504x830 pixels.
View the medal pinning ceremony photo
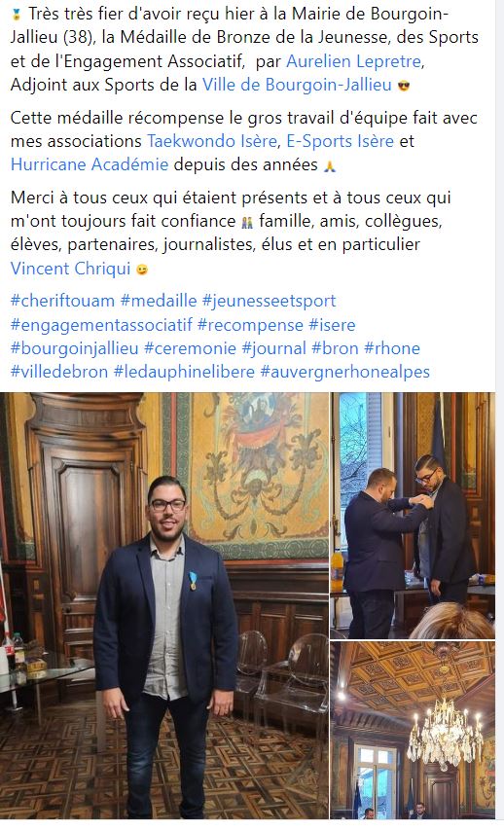coord(413,516)
